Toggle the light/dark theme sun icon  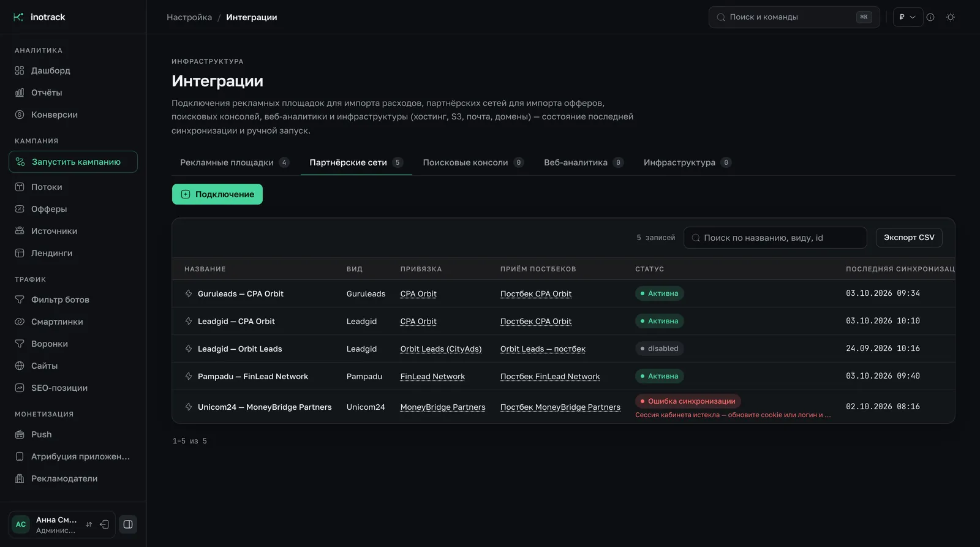pyautogui.click(x=951, y=17)
